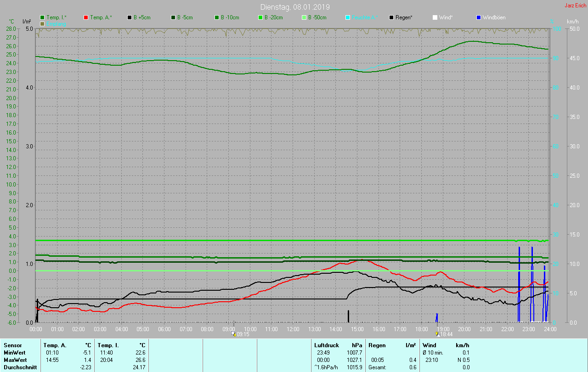Screen dimensions: 588x372
Task: Click the Temp. I.* legend label
Action: point(57,17)
